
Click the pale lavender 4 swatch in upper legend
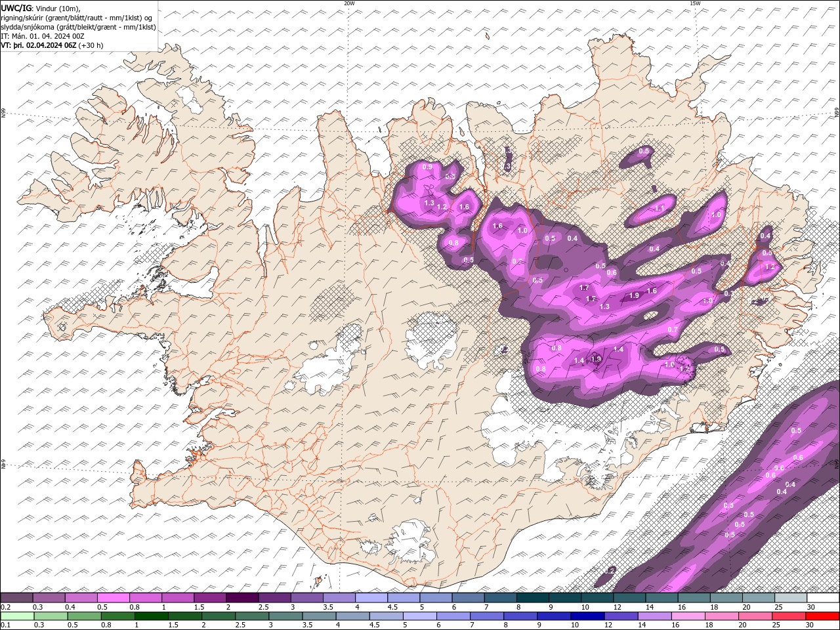click(x=371, y=598)
